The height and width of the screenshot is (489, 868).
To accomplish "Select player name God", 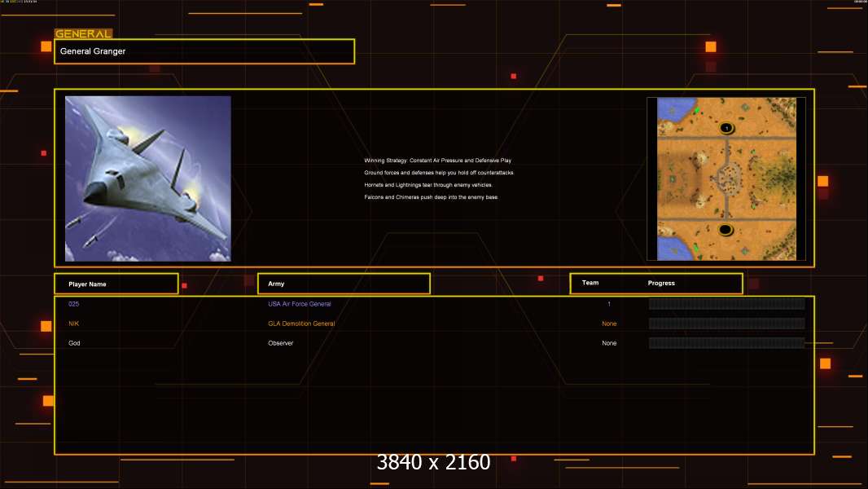I will (x=74, y=343).
